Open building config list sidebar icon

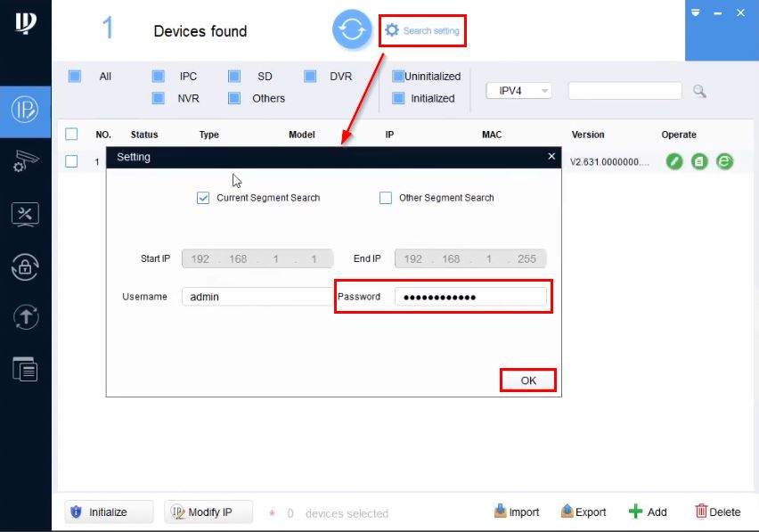[25, 369]
